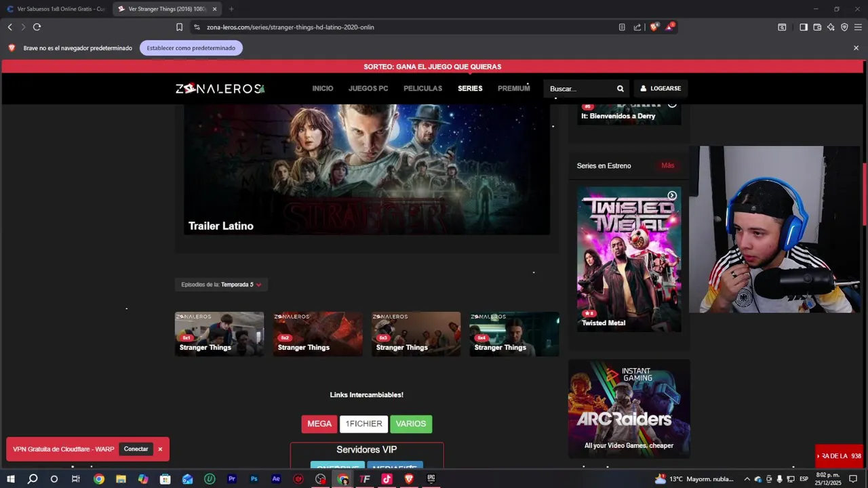868x488 pixels.
Task: Open the Más link beside Series en Estreno
Action: [668, 165]
